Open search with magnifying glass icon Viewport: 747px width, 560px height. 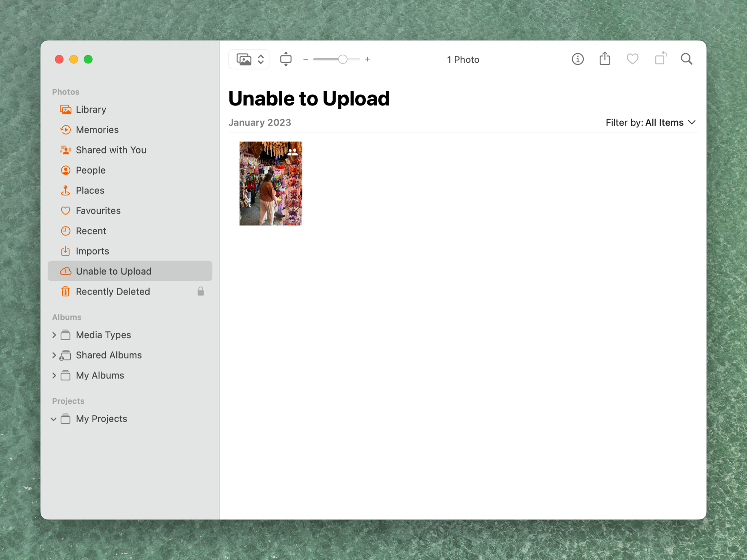(x=686, y=59)
